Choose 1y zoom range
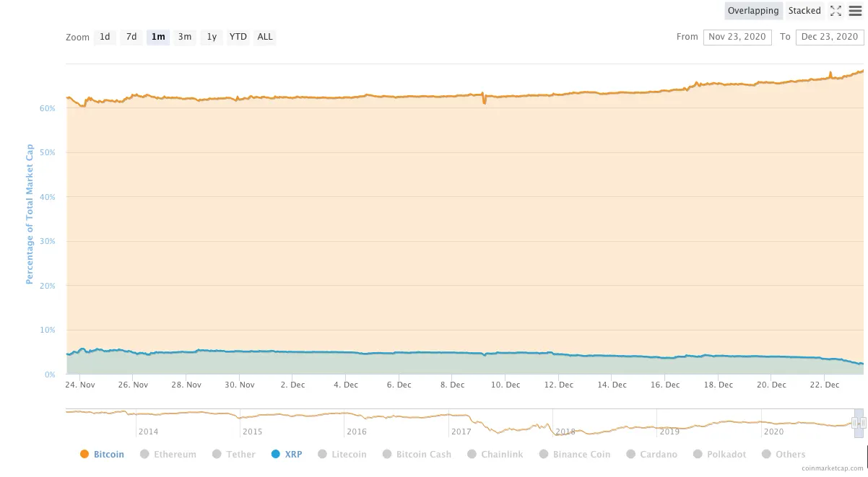 click(212, 37)
